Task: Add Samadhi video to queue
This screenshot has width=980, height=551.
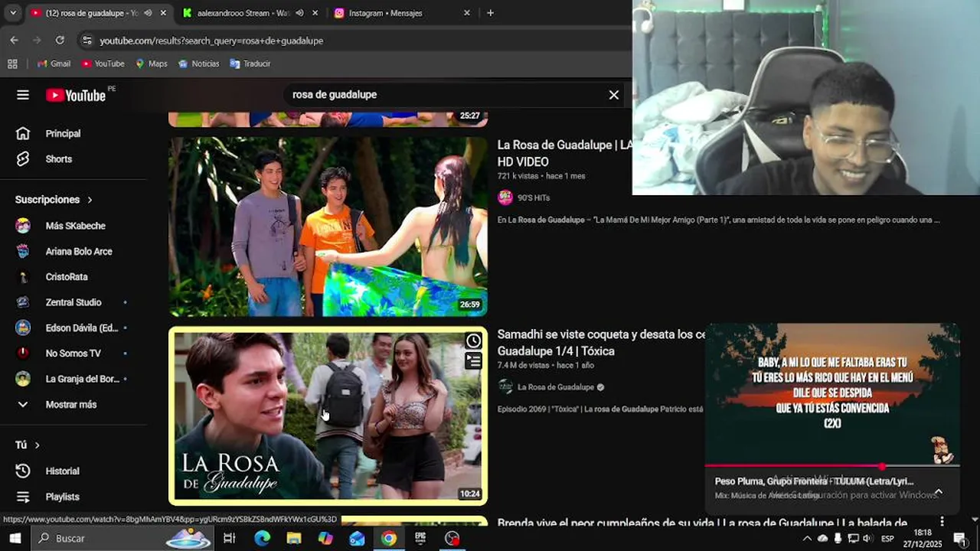Action: pos(473,360)
